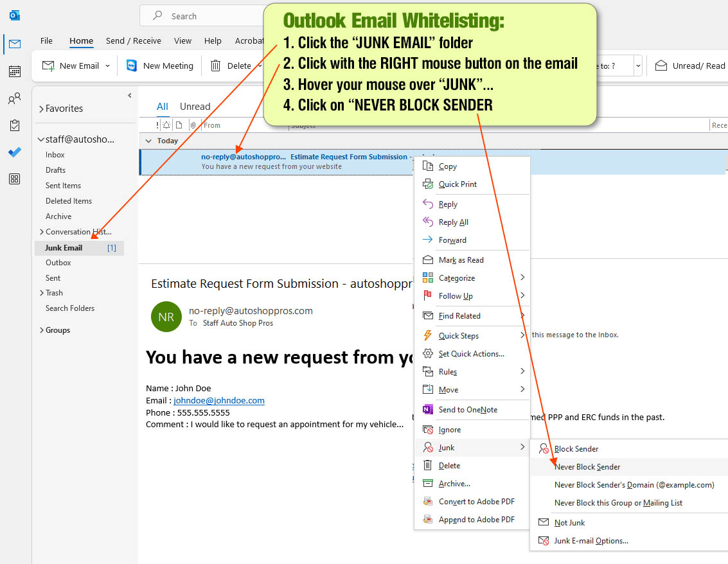
Task: Click the Send to OneNote icon
Action: [427, 410]
